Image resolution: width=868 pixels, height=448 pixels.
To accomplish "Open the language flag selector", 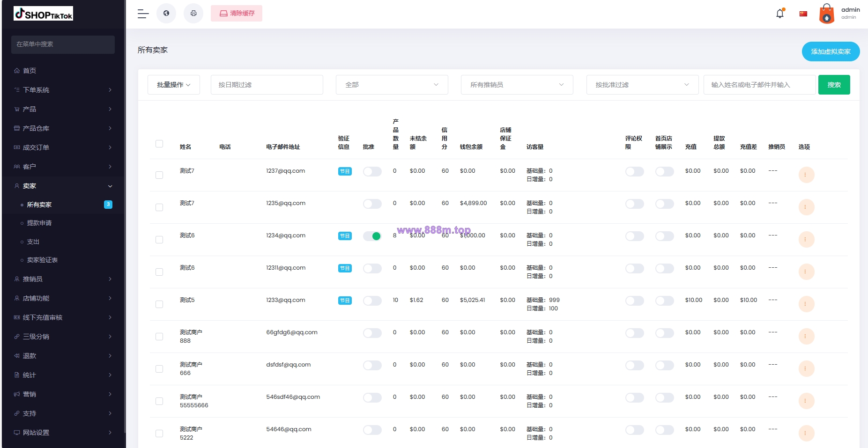I will [x=803, y=14].
